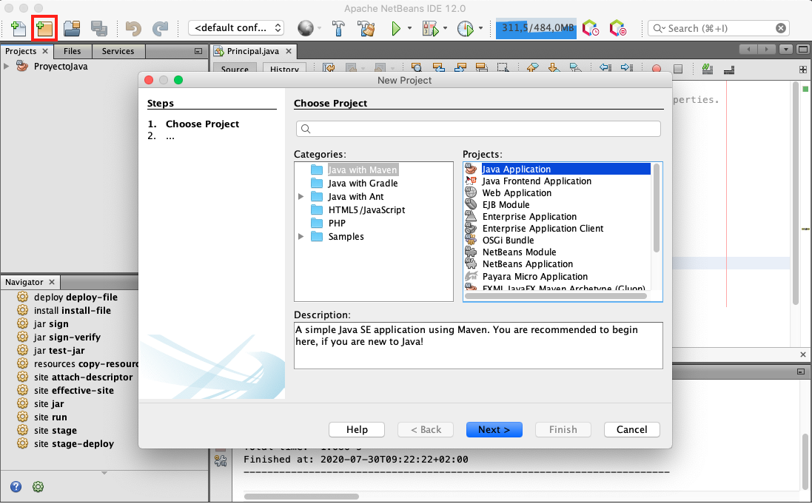Open the Profile Project dropdown arrow
Image resolution: width=812 pixels, height=504 pixels.
480,28
